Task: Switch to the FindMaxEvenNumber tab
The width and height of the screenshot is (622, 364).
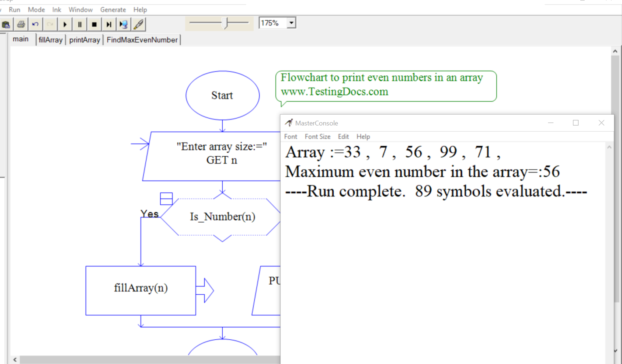Action: coord(142,40)
